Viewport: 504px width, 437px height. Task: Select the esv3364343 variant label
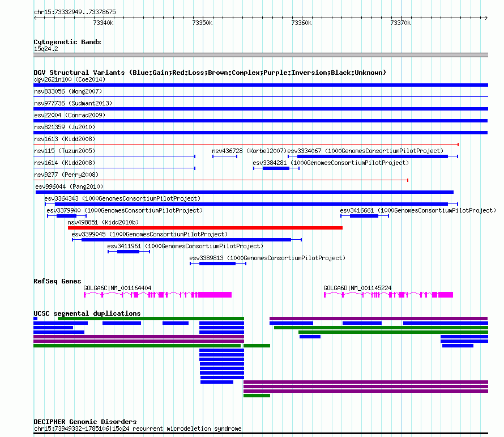[x=122, y=198]
